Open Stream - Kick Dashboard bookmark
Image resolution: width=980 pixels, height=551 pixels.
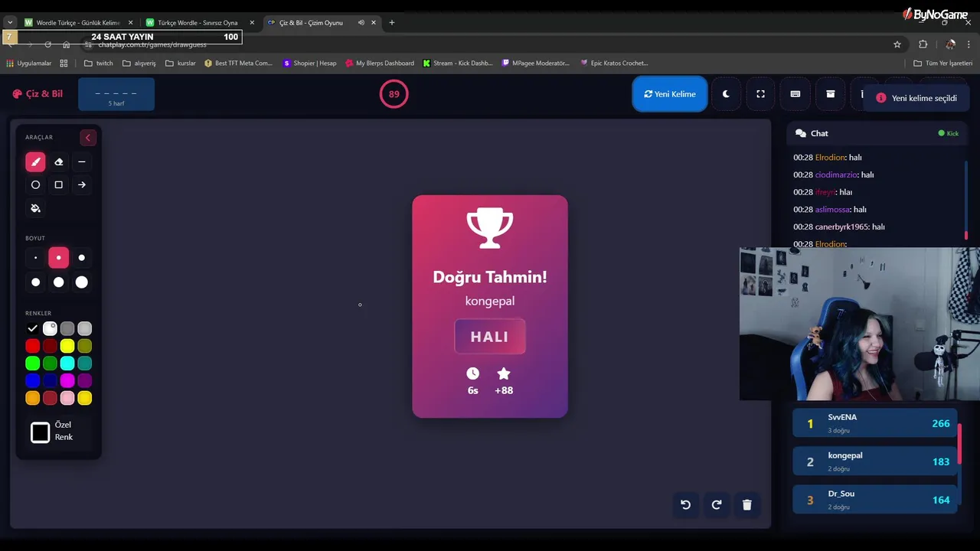pos(458,64)
